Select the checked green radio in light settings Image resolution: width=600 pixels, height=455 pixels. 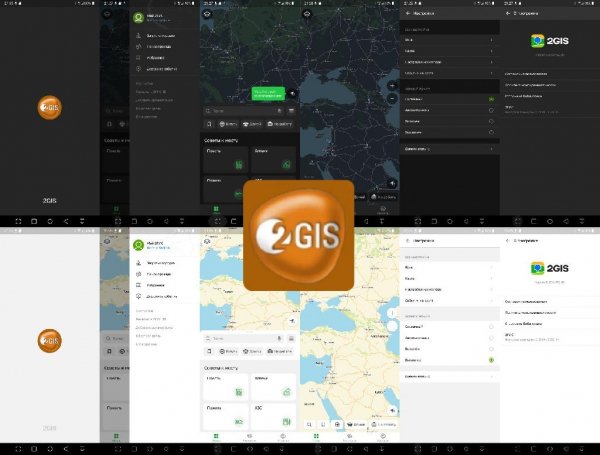491,360
